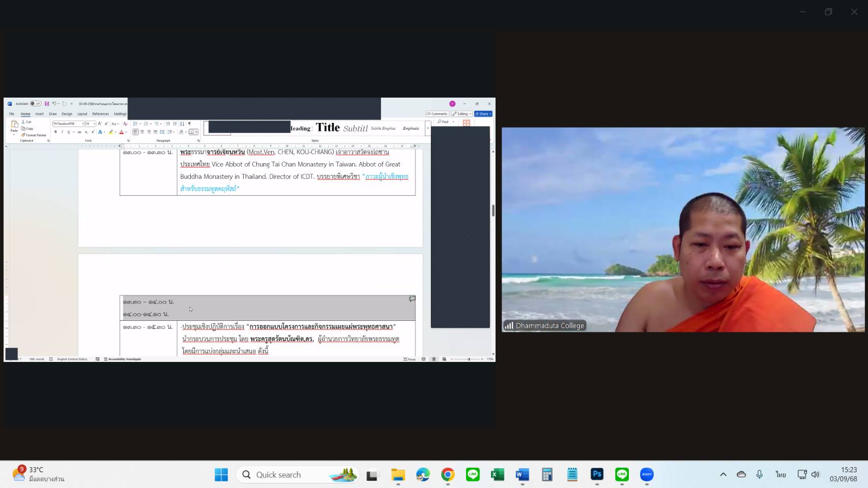
Task: Open the Design ribbon tab
Action: 67,114
